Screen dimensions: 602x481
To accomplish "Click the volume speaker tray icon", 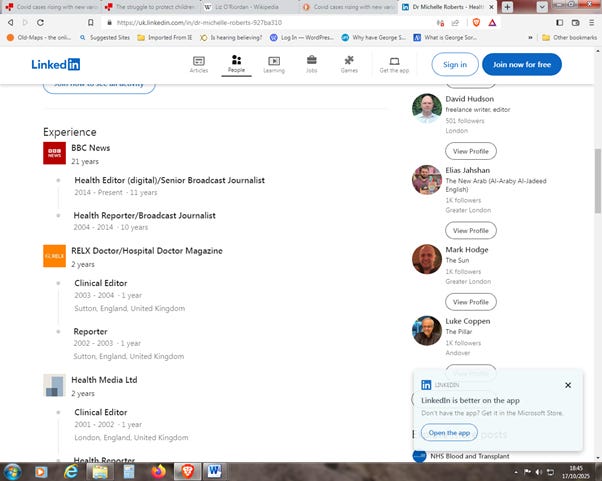I will click(539, 472).
